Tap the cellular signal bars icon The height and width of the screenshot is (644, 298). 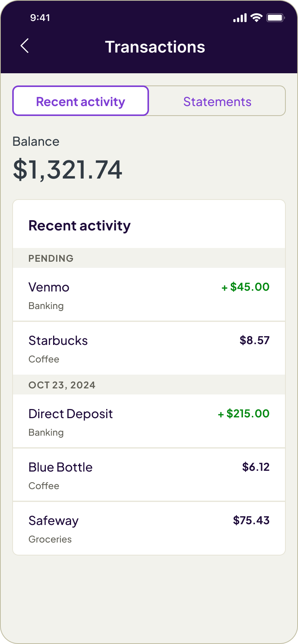pyautogui.click(x=240, y=18)
